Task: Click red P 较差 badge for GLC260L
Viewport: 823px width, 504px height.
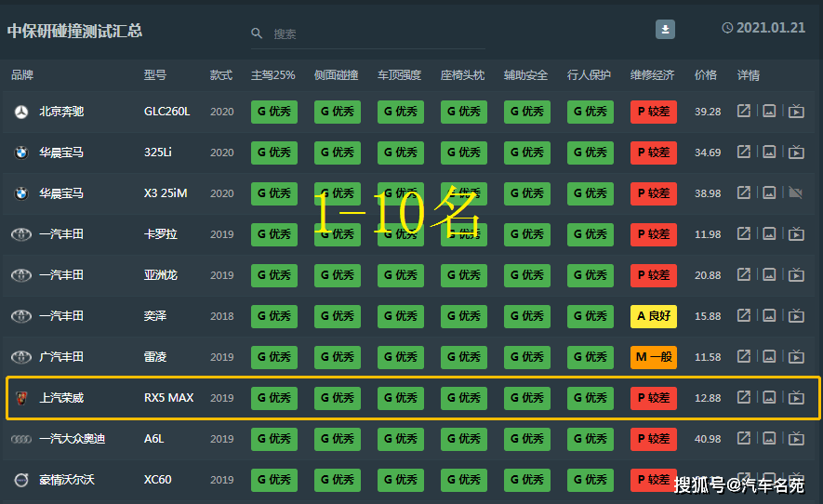Action: (653, 112)
